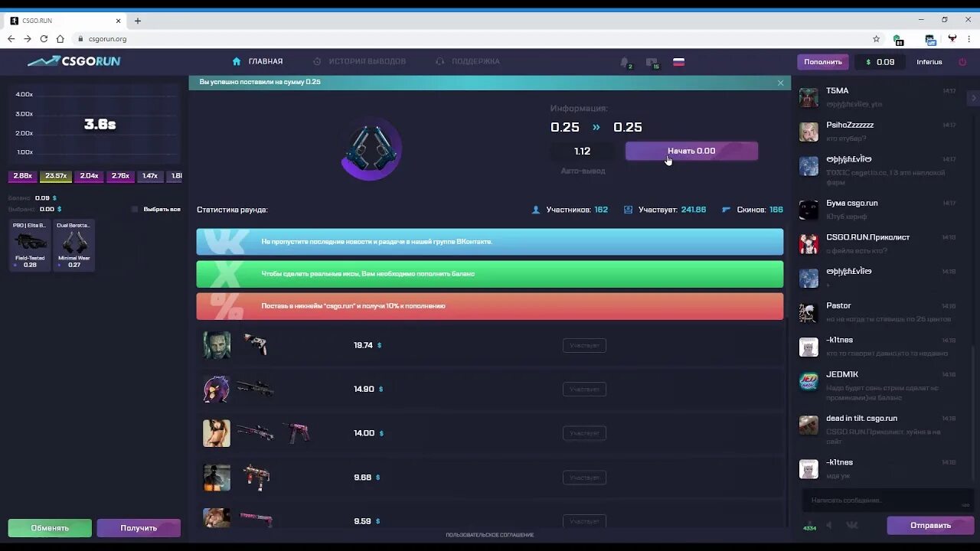Log out with the power icon
980x551 pixels.
click(x=961, y=62)
